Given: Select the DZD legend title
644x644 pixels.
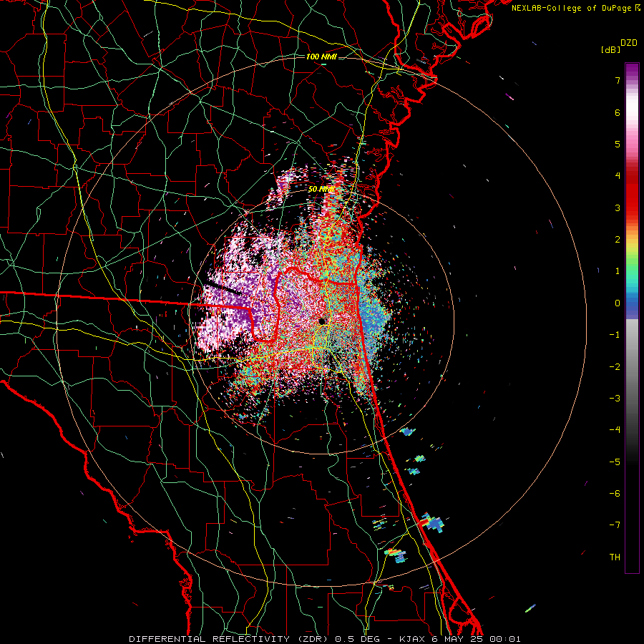Looking at the screenshot, I should (629, 43).
